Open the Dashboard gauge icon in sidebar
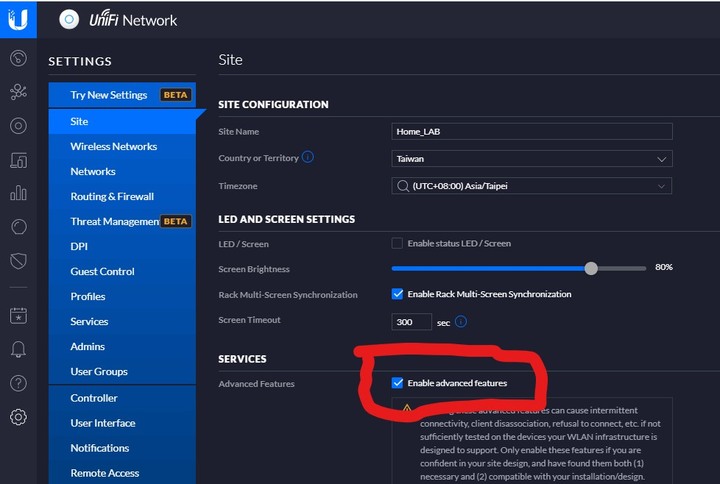 (x=18, y=58)
